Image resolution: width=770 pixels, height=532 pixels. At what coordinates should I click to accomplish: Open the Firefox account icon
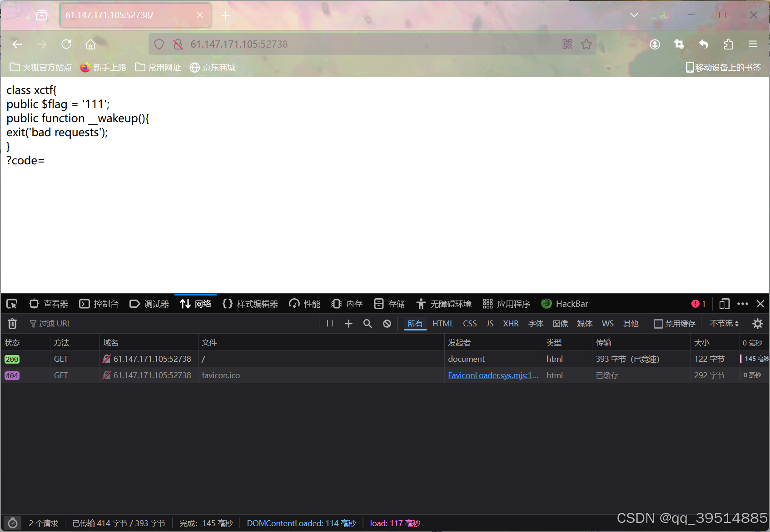point(655,44)
